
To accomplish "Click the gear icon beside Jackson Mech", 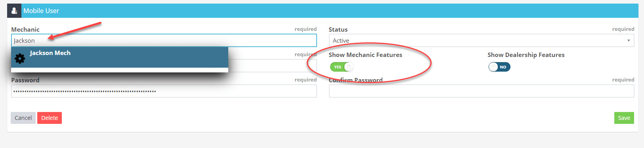I will click(x=20, y=59).
